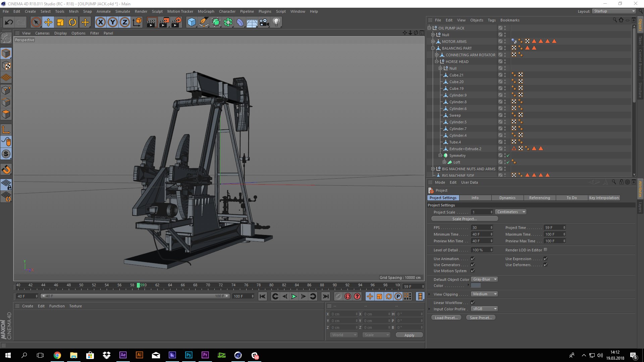Image resolution: width=644 pixels, height=362 pixels.
Task: Select Cube.21 in object tree
Action: (x=456, y=75)
